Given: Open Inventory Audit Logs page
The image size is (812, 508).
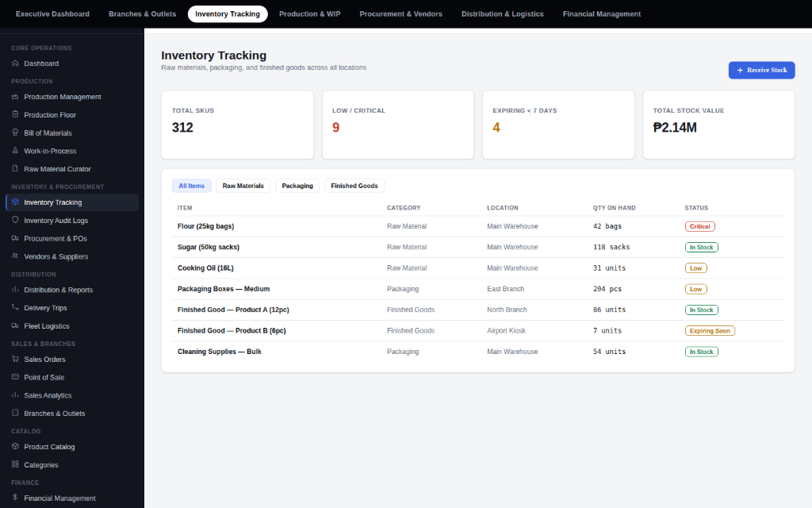Looking at the screenshot, I should click(72, 221).
